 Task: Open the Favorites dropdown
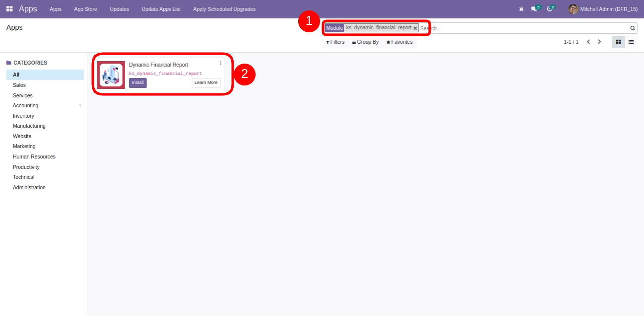(x=399, y=42)
